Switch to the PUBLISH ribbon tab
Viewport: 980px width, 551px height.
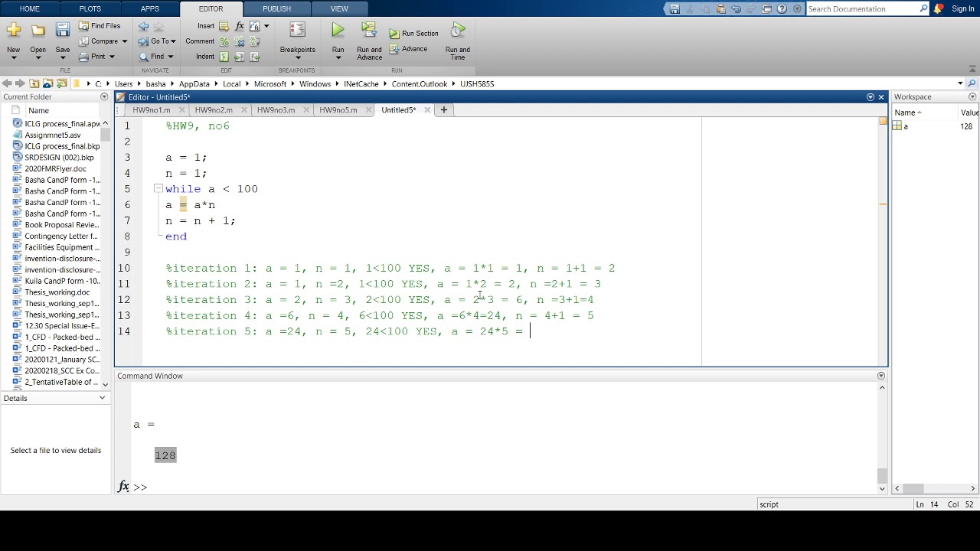pos(276,9)
